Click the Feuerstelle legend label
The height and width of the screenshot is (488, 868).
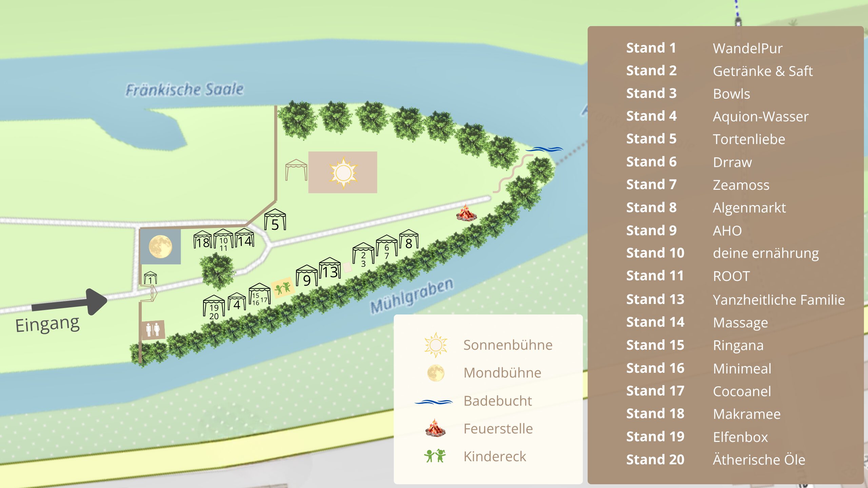click(x=498, y=429)
